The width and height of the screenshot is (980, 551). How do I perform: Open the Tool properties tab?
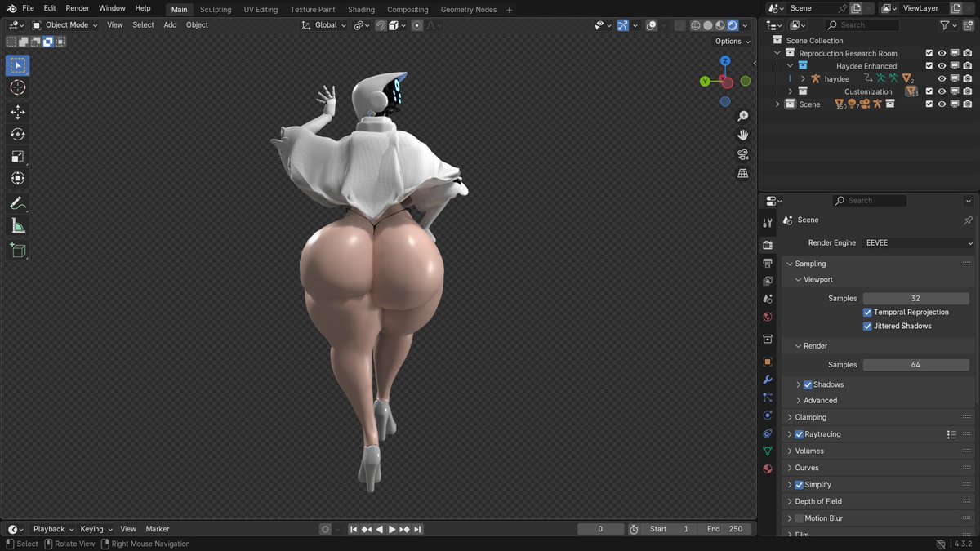click(768, 222)
